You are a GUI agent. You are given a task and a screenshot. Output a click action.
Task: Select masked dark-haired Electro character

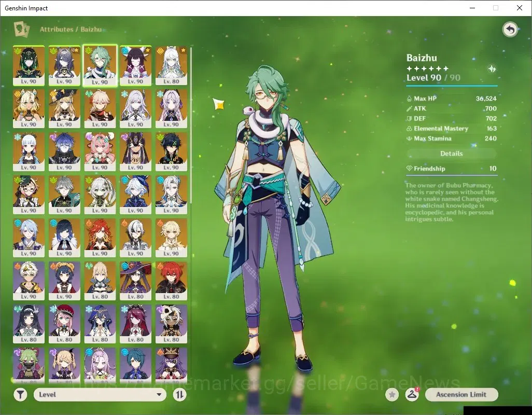click(136, 151)
